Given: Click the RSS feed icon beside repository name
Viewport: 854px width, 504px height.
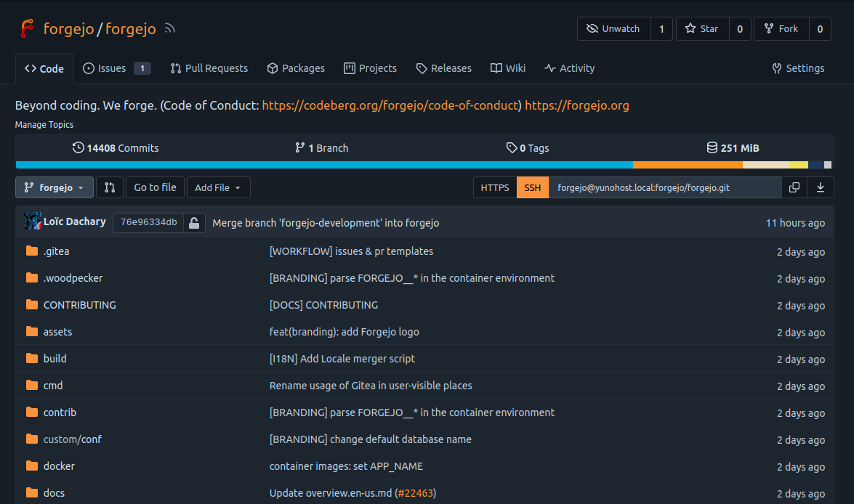Looking at the screenshot, I should 170,29.
